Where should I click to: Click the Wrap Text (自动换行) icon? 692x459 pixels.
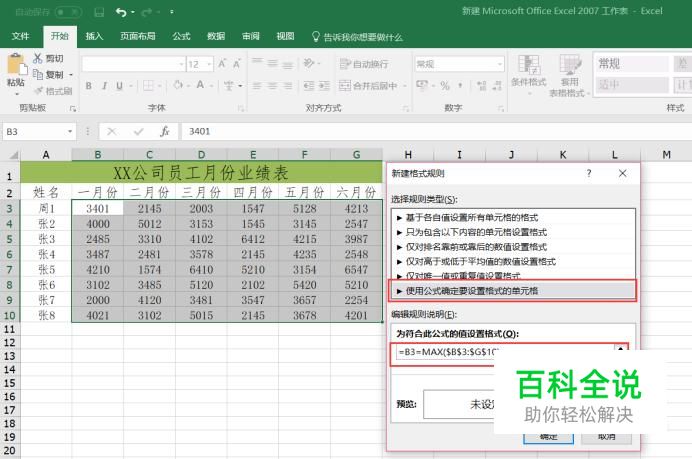point(346,64)
